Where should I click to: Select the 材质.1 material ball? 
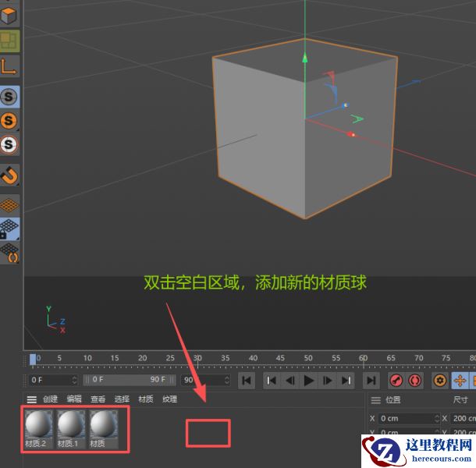(x=71, y=429)
